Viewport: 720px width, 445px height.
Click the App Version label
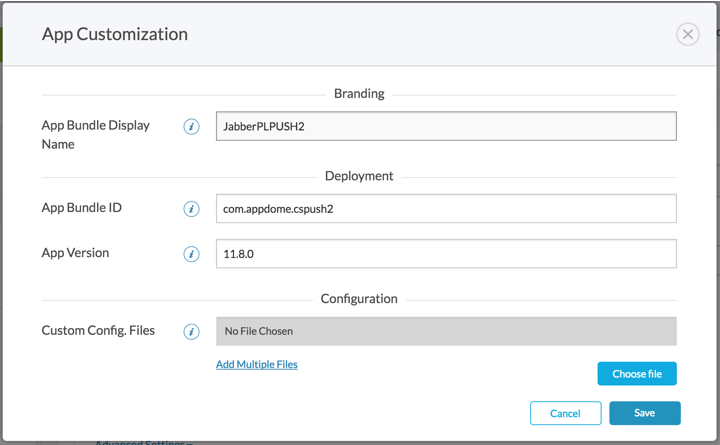click(75, 253)
